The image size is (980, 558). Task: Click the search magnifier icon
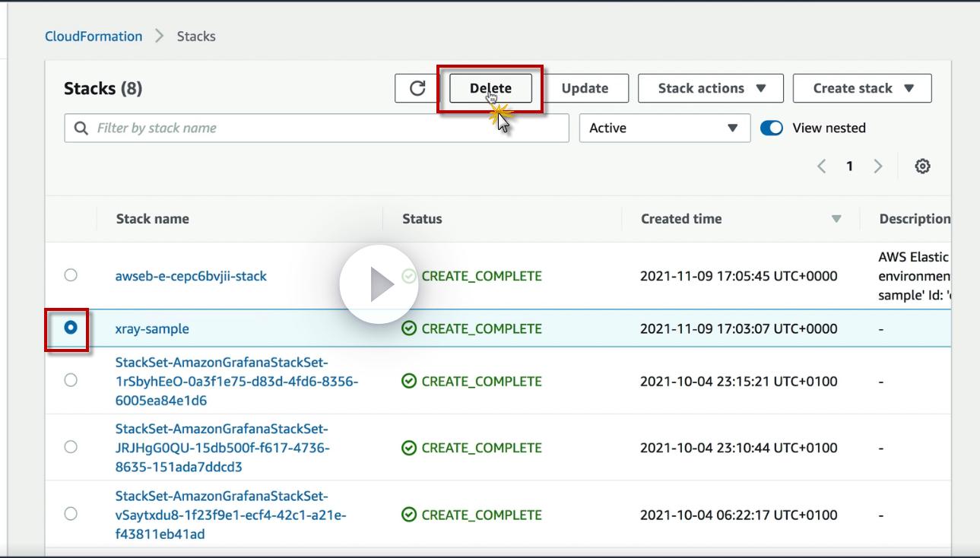pyautogui.click(x=81, y=128)
